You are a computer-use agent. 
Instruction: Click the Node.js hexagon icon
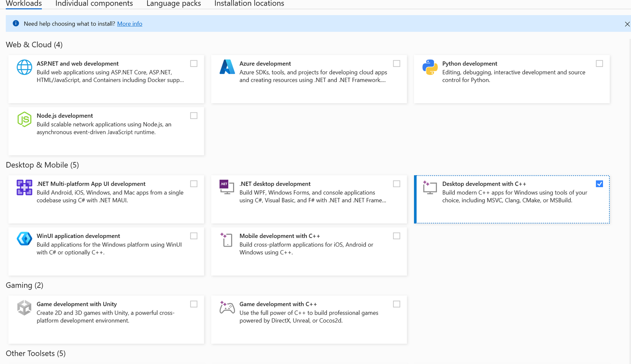pos(24,119)
